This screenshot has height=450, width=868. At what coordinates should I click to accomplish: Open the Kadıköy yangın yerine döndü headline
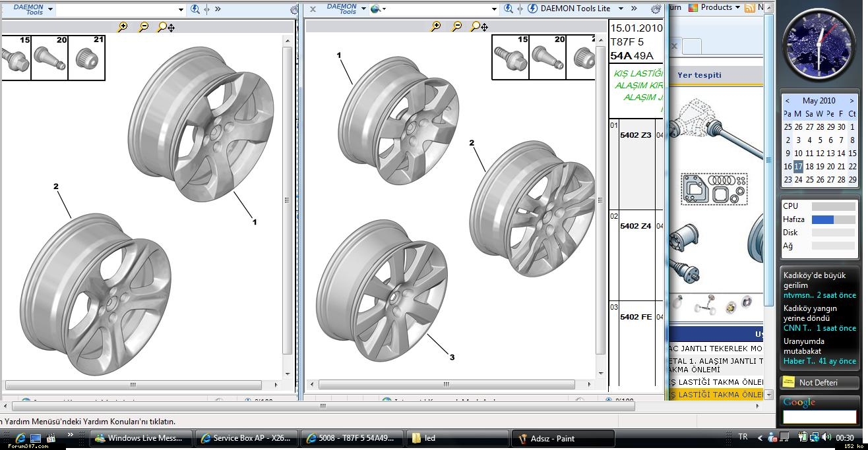pos(810,313)
